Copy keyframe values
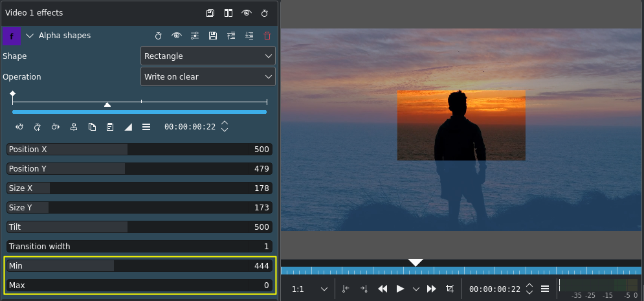This screenshot has height=301, width=644. [x=92, y=127]
